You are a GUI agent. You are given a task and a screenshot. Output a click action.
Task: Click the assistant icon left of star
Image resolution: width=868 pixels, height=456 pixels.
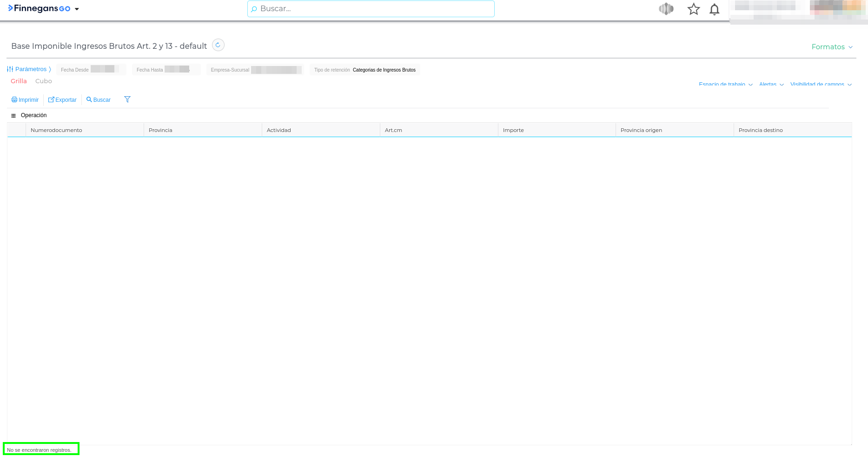click(666, 9)
